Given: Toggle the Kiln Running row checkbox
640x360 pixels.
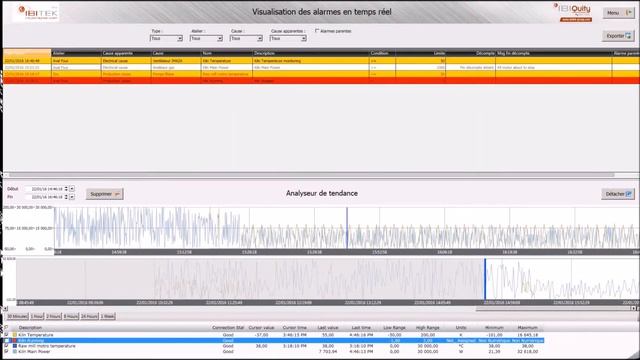Looking at the screenshot, I should coord(7,340).
